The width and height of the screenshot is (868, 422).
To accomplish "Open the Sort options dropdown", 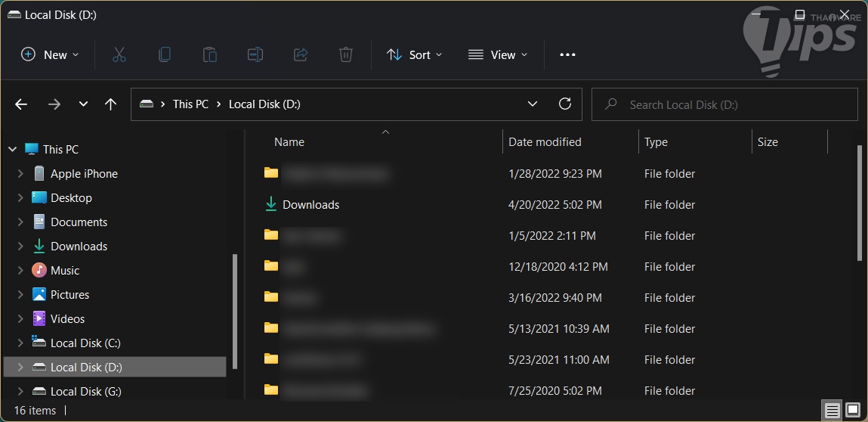I will pos(414,54).
